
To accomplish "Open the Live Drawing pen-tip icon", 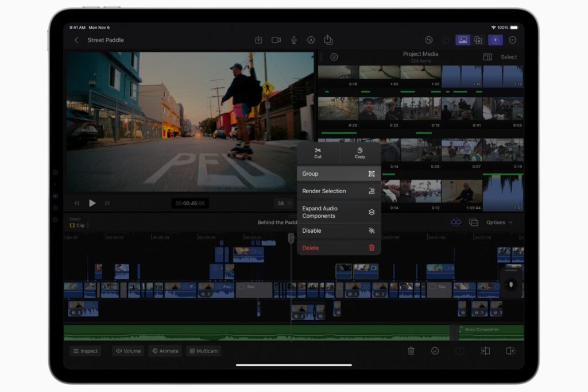I will click(311, 40).
